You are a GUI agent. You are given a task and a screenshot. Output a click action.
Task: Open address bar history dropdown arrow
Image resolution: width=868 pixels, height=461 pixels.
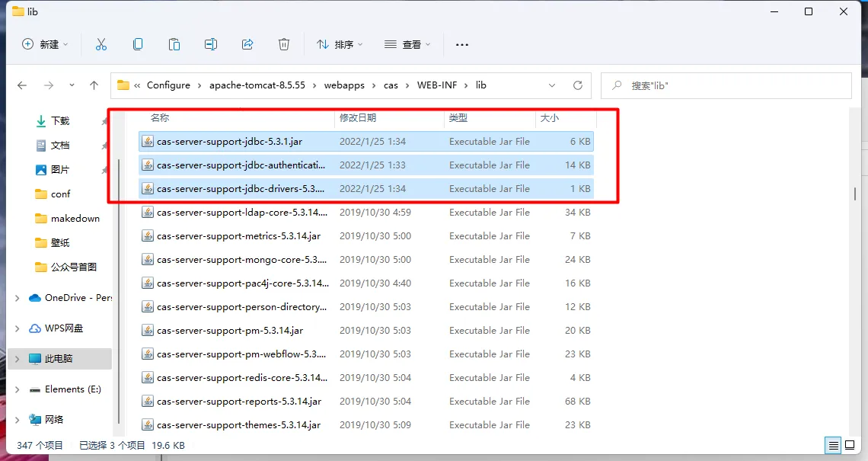(552, 85)
